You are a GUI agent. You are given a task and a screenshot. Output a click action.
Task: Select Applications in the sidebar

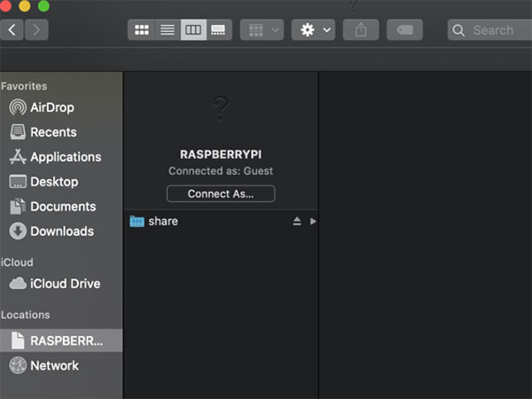click(x=65, y=157)
